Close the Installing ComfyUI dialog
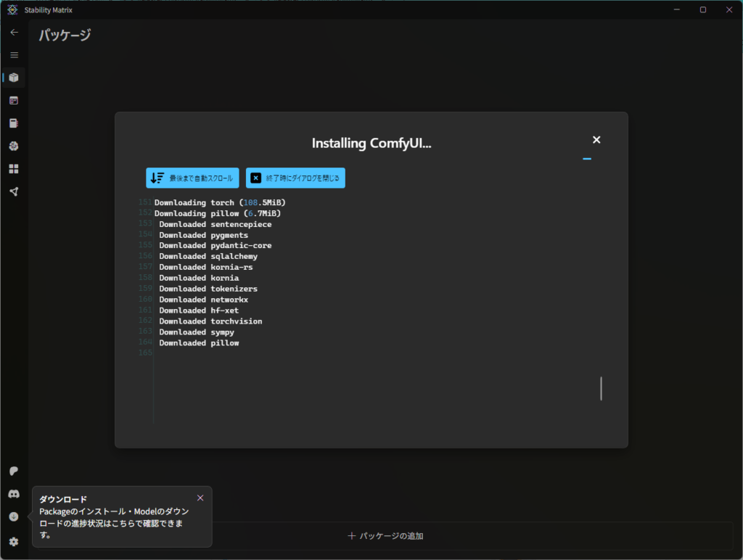Image resolution: width=743 pixels, height=560 pixels. [x=596, y=140]
